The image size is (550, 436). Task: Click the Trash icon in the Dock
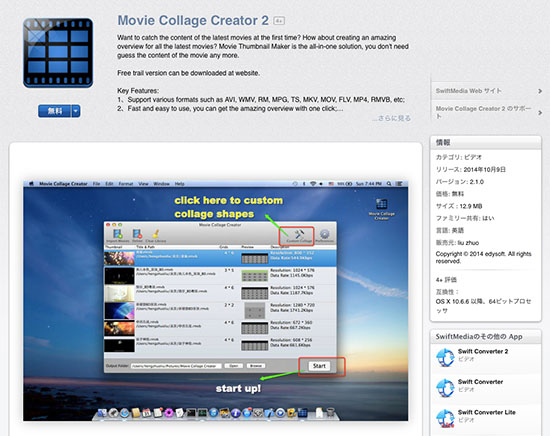330,413
